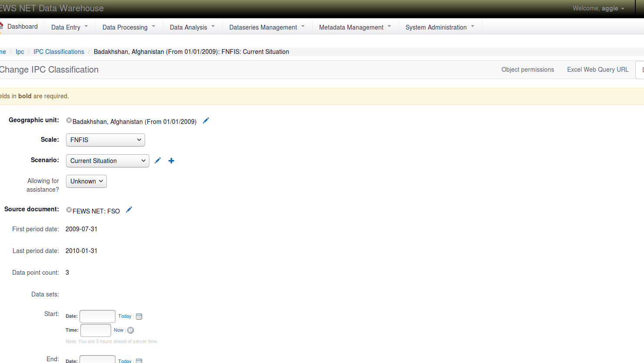Remove FEWS NET: FSO source document

[69, 210]
